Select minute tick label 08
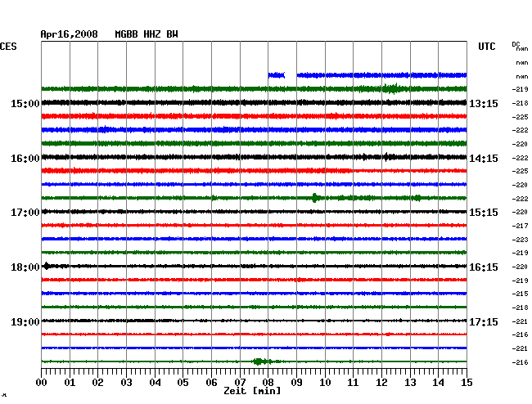The height and width of the screenshot is (404, 532). coord(268,383)
